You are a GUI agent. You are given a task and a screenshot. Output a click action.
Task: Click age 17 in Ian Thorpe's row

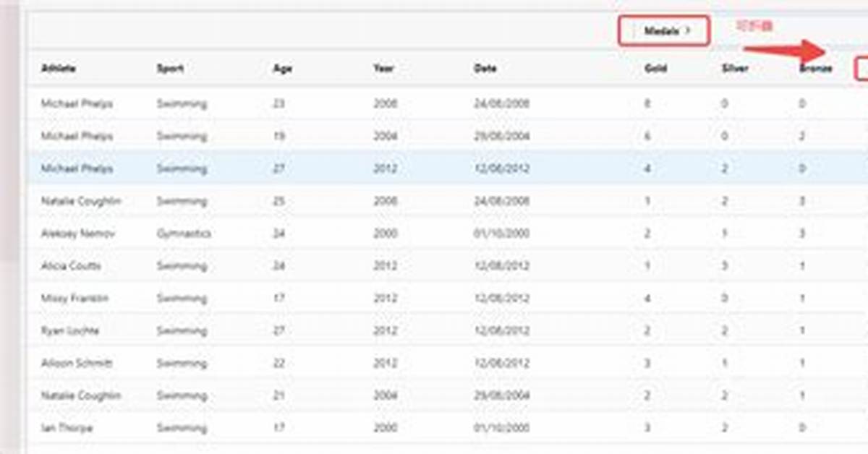278,428
